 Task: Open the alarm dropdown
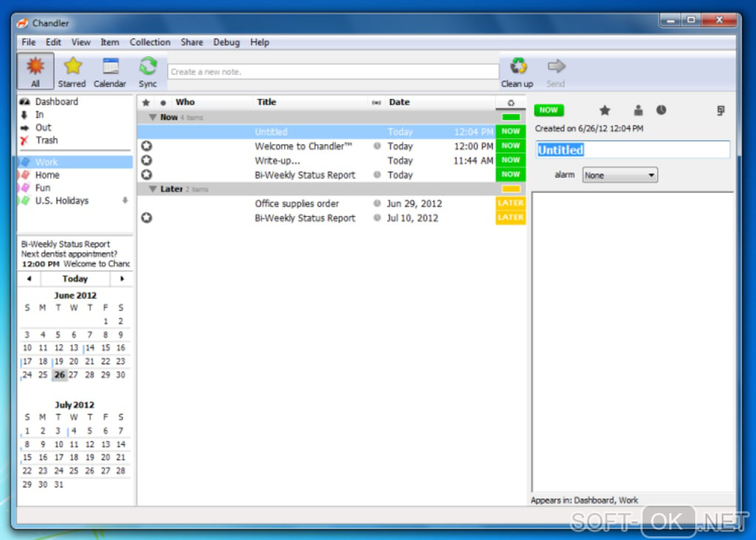click(x=620, y=175)
